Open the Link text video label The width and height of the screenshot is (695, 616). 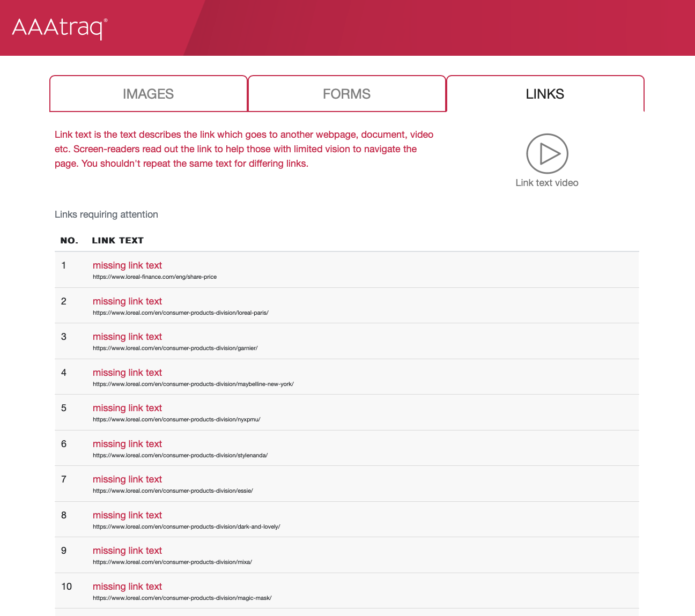tap(547, 183)
